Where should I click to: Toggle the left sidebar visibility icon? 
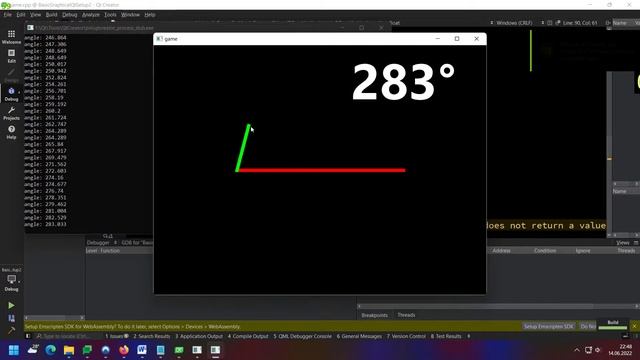[x=28, y=336]
